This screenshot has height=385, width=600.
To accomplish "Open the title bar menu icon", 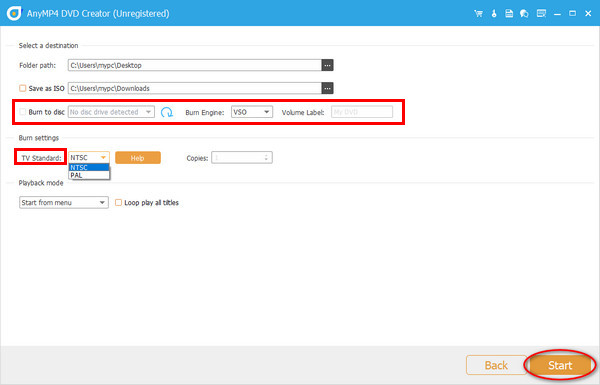I will 541,14.
